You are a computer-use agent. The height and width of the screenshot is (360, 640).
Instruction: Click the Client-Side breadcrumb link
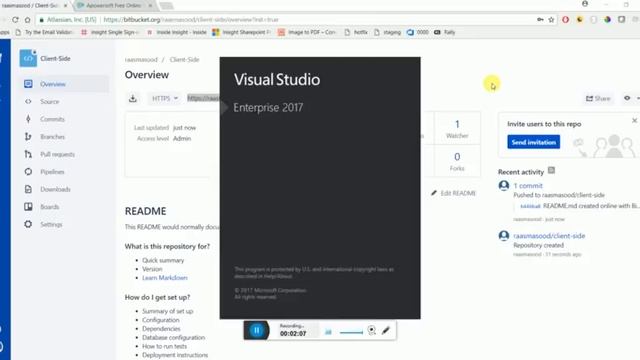click(x=184, y=60)
